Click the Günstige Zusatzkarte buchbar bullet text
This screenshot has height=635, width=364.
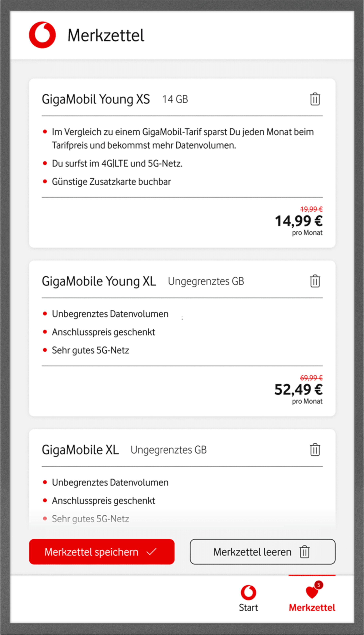111,182
